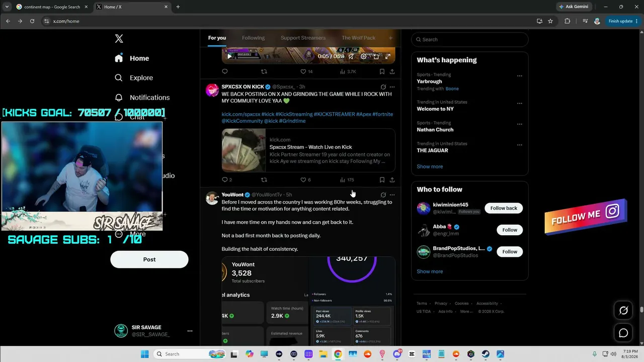This screenshot has width=644, height=362.
Task: Reload the page in Chrome
Action: pyautogui.click(x=32, y=21)
